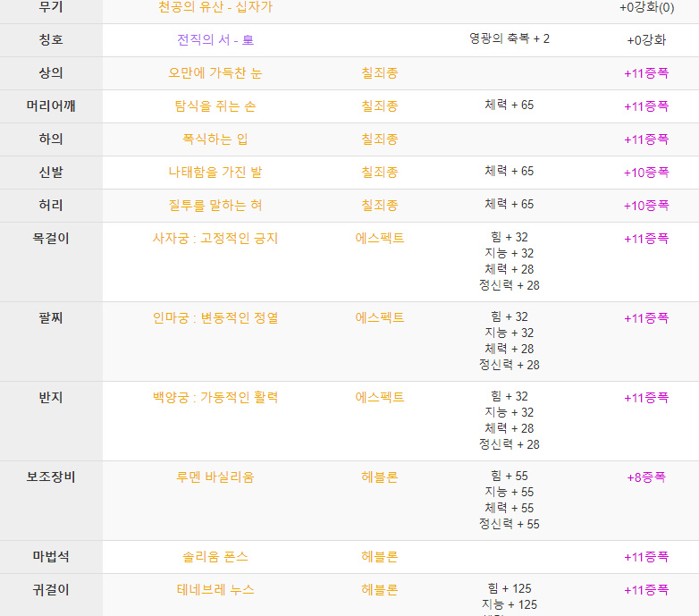Click the 허리 row label
The height and width of the screenshot is (616, 699).
point(51,205)
